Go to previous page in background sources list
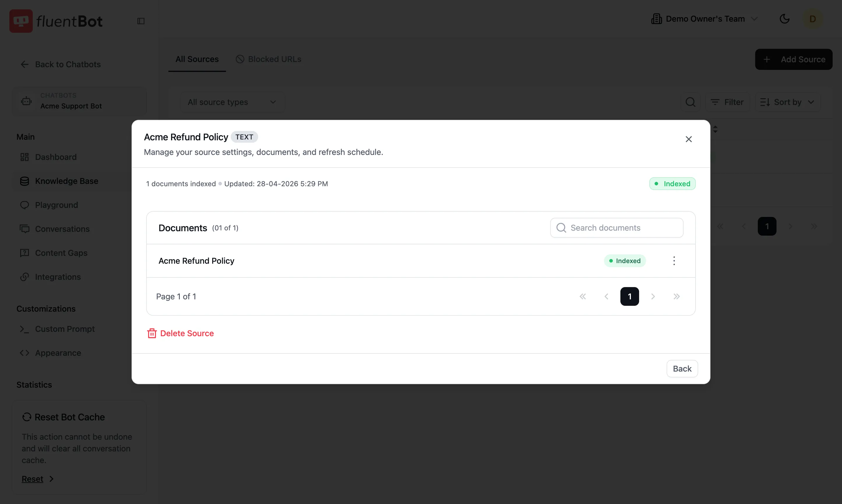The image size is (842, 504). [x=744, y=227]
